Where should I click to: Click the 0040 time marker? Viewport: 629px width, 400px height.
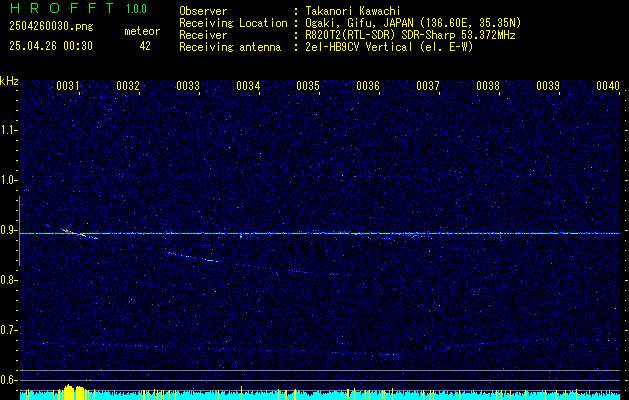click(608, 86)
